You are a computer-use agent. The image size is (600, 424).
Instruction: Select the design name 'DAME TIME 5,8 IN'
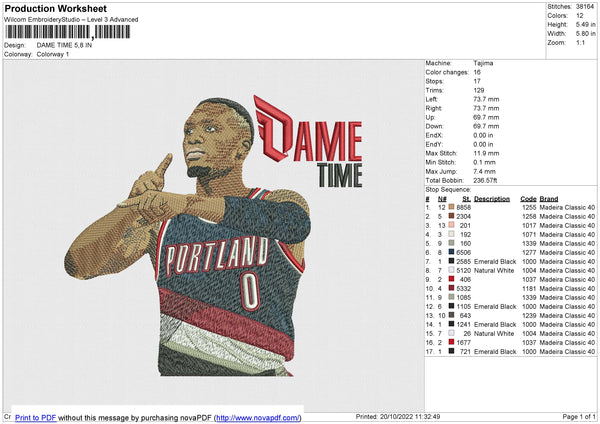tap(64, 45)
